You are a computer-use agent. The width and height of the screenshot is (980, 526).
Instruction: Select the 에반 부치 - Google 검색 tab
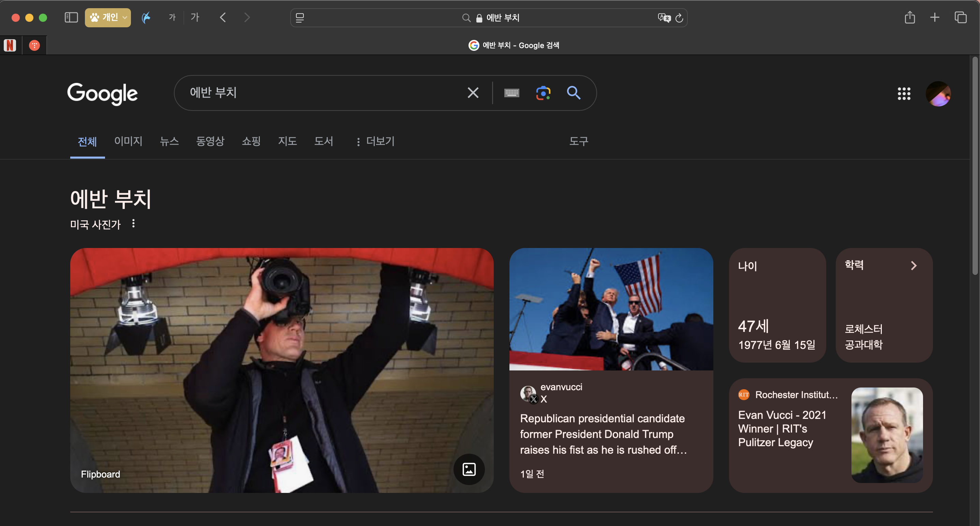pos(513,45)
